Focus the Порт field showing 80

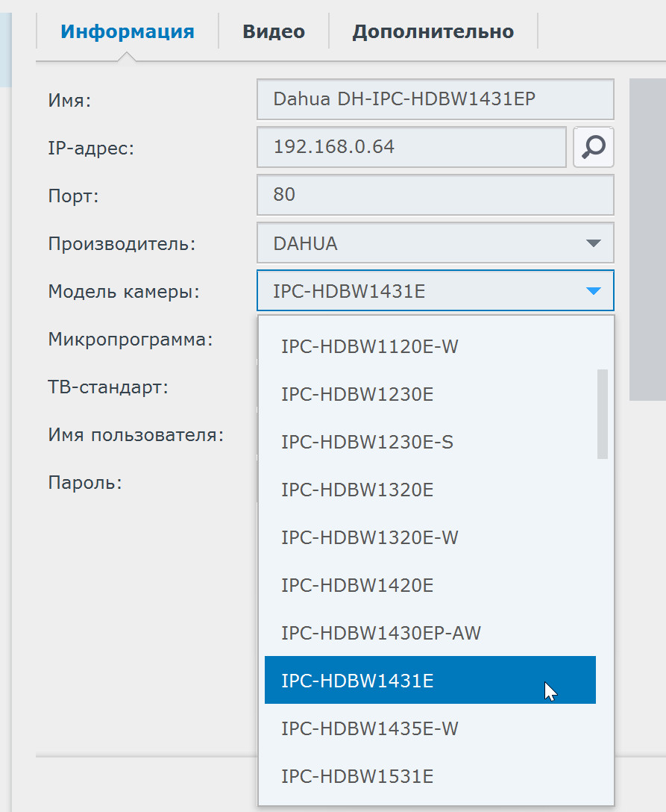[435, 195]
